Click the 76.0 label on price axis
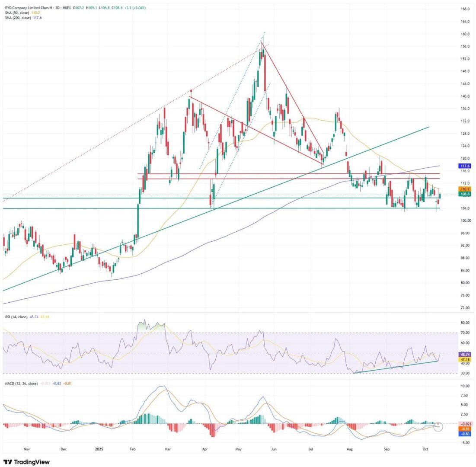The width and height of the screenshot is (476, 467). tap(465, 295)
